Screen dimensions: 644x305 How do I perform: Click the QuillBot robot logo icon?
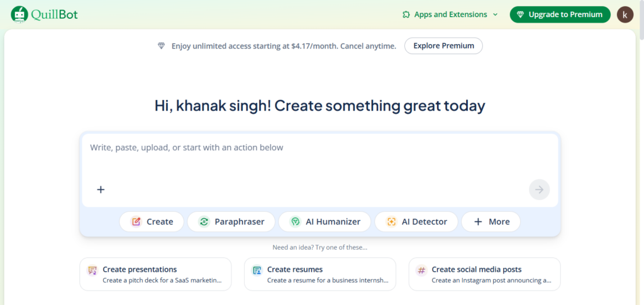click(x=19, y=14)
